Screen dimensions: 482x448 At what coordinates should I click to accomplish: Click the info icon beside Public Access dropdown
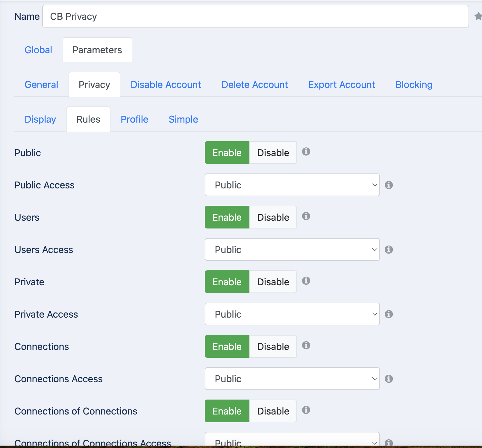[389, 185]
